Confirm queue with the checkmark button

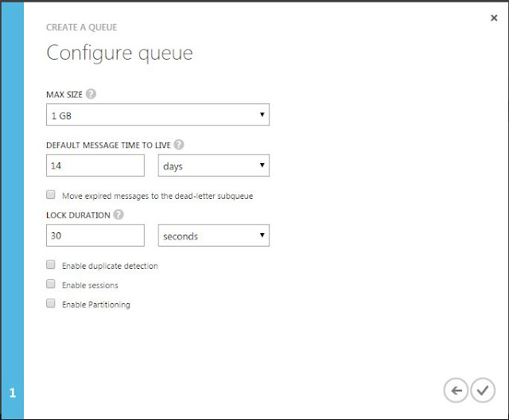(482, 390)
